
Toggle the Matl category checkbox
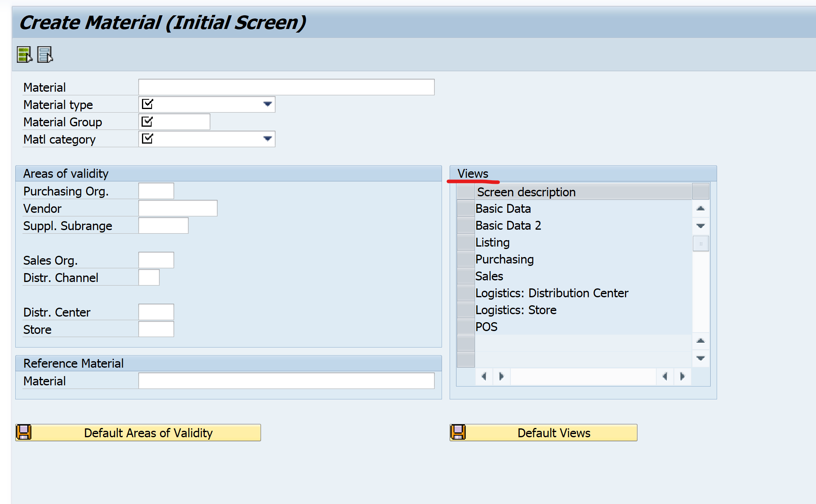(148, 138)
